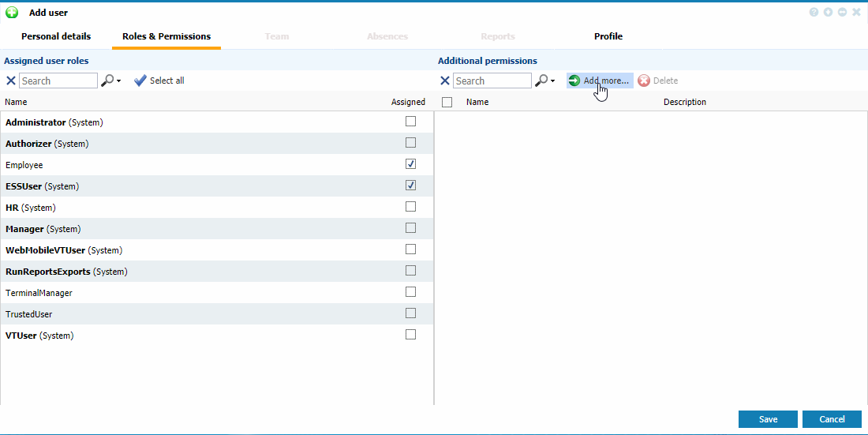
Task: Click magnifier icon in assigned roles search
Action: click(x=107, y=81)
